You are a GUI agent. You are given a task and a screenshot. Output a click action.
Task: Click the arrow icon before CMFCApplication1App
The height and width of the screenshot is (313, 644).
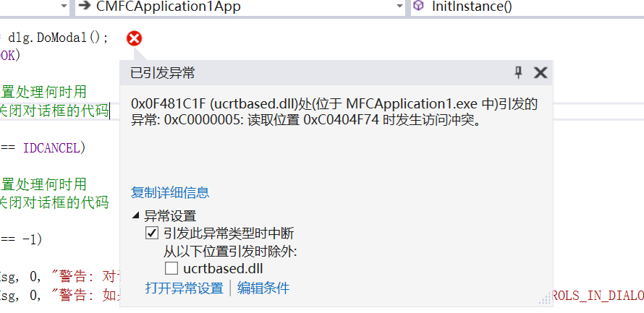[85, 7]
